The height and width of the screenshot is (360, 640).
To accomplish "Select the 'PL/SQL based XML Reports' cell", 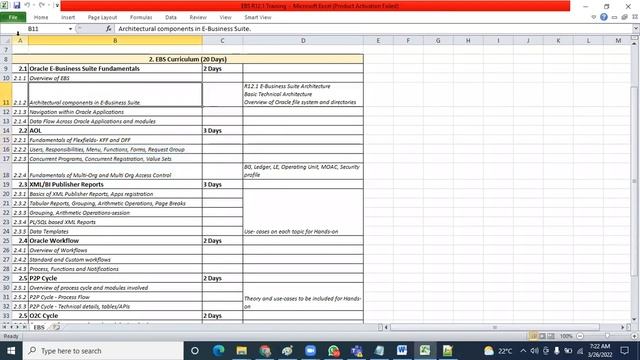I will (115, 222).
